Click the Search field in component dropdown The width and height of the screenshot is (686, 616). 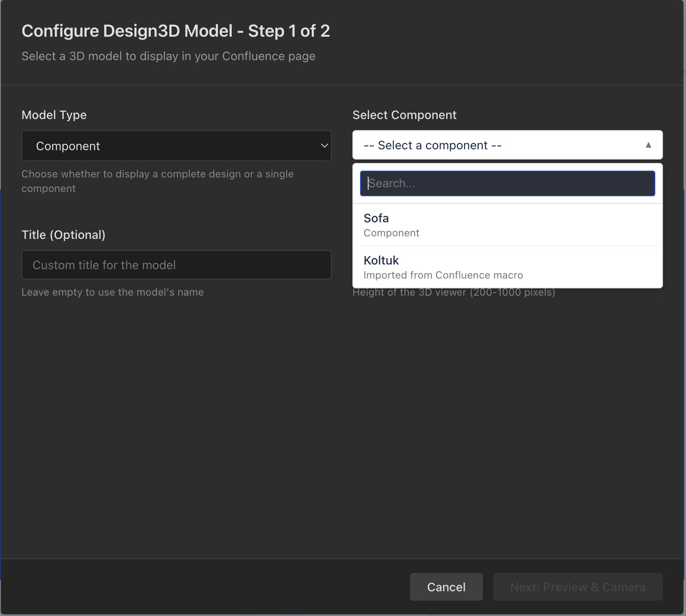click(507, 183)
